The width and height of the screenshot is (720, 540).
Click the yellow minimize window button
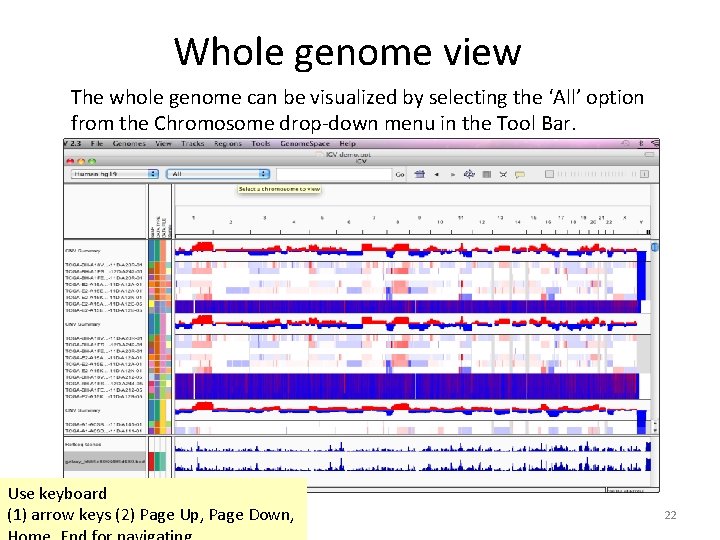point(81,161)
